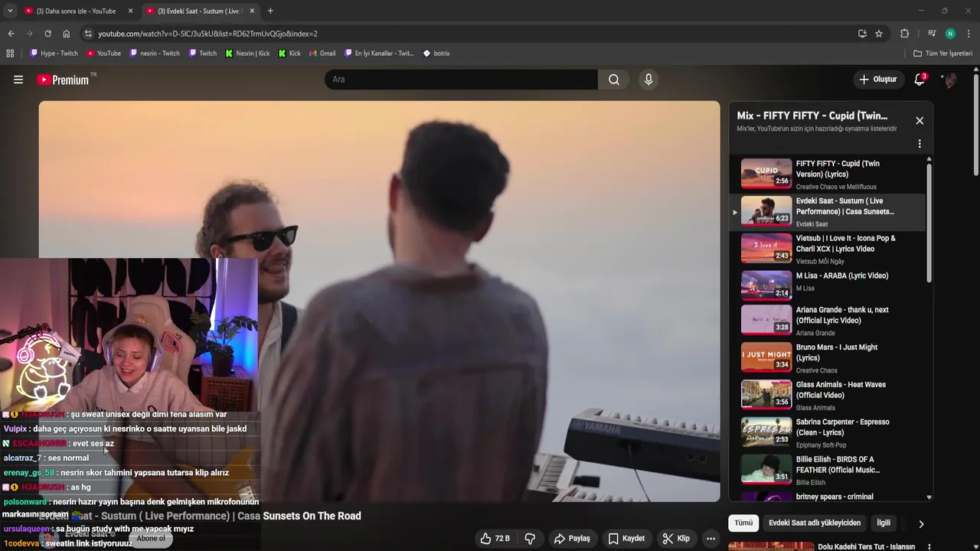The width and height of the screenshot is (980, 551).
Task: Select the İlgili filter chip
Action: 884,523
